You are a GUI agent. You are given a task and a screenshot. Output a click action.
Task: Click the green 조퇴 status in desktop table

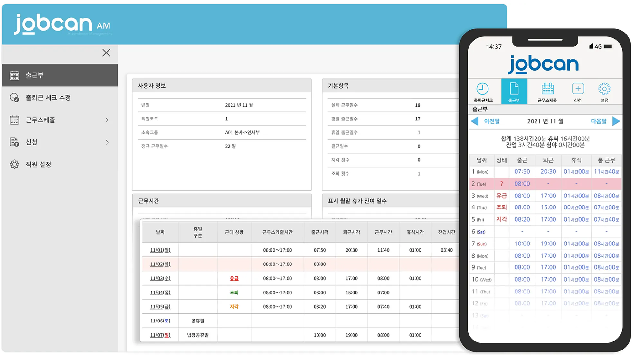pos(234,293)
